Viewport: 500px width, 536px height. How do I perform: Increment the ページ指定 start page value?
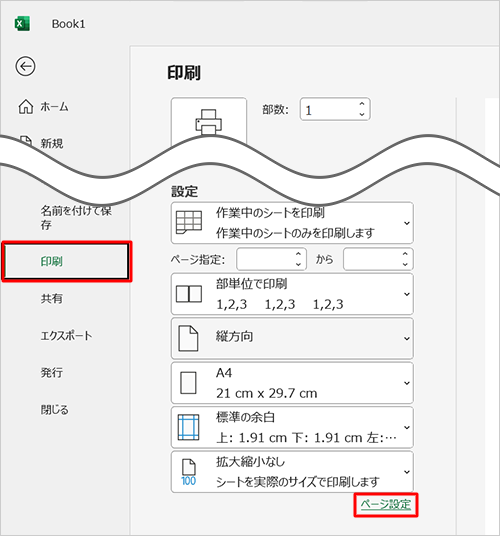(x=298, y=254)
